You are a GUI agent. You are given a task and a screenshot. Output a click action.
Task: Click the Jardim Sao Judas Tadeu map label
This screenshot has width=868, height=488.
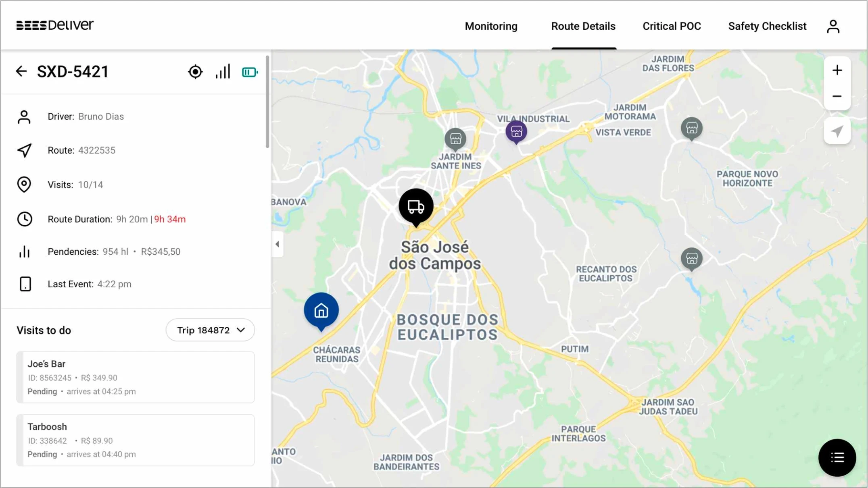pyautogui.click(x=668, y=407)
